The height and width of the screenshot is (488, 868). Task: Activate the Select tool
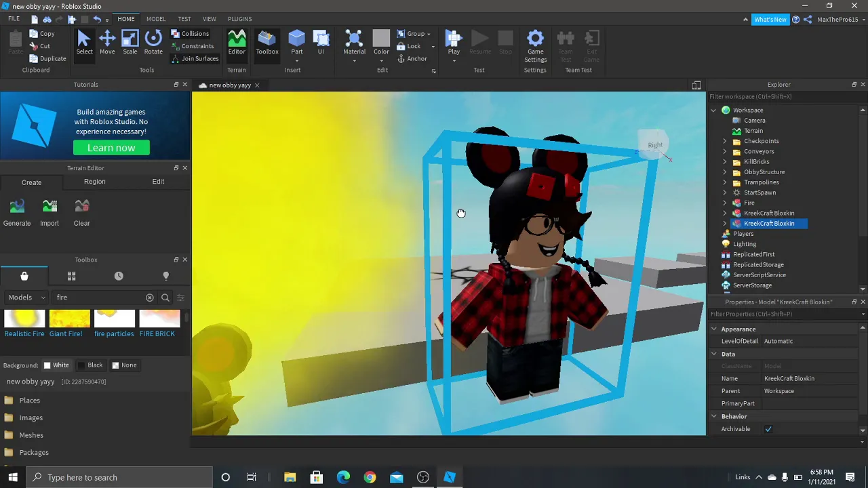(84, 43)
